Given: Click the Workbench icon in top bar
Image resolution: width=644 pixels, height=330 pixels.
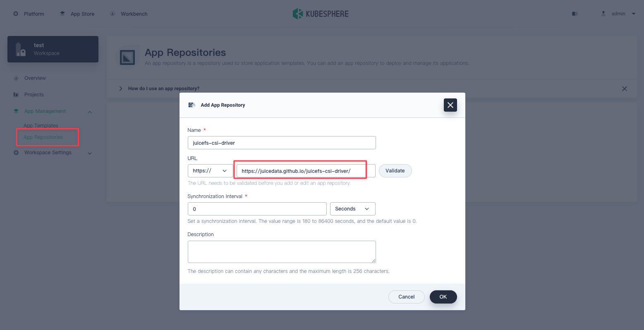Looking at the screenshot, I should 113,14.
